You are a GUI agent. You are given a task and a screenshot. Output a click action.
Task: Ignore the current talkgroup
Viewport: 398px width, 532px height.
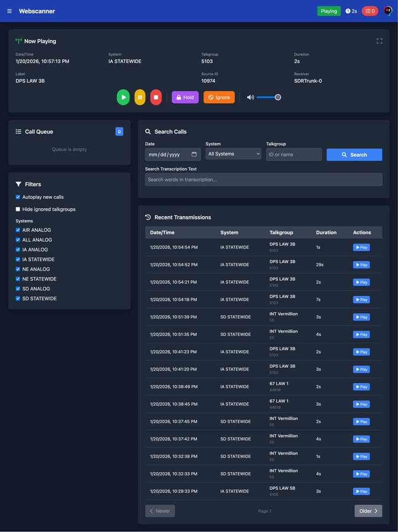[x=219, y=98]
